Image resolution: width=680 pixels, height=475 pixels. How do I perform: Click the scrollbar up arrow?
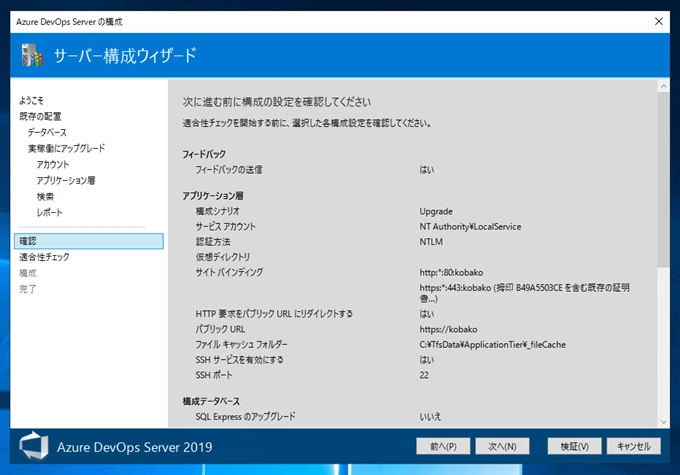click(664, 86)
